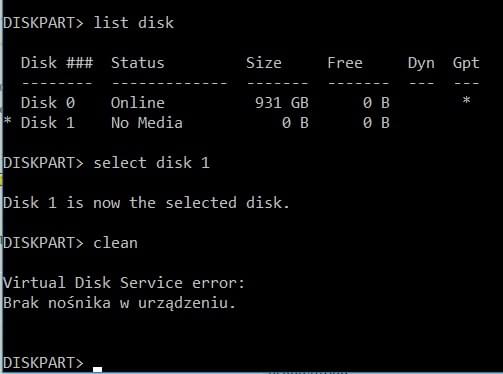This screenshot has width=503, height=374.
Task: Click the 'Status' column header
Action: 138,63
